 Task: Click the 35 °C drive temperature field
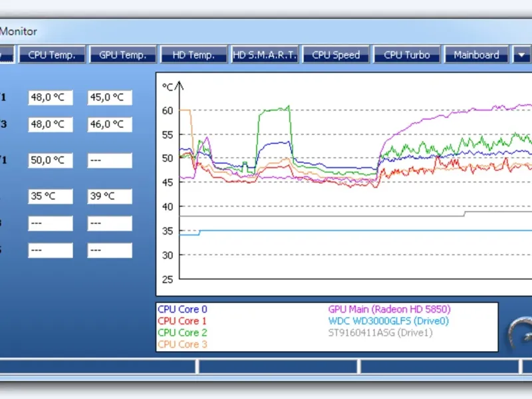point(51,196)
